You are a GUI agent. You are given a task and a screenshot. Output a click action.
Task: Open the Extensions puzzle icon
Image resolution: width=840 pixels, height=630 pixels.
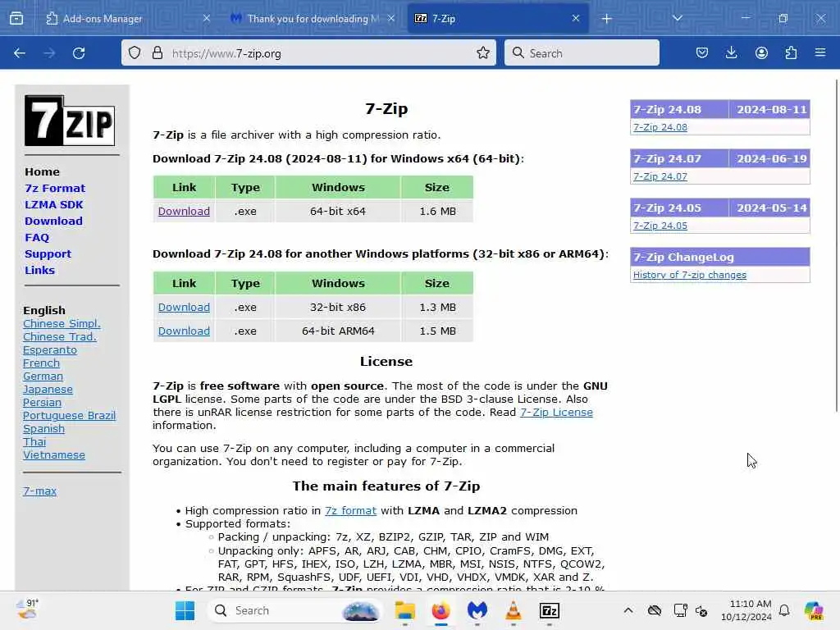(x=791, y=52)
